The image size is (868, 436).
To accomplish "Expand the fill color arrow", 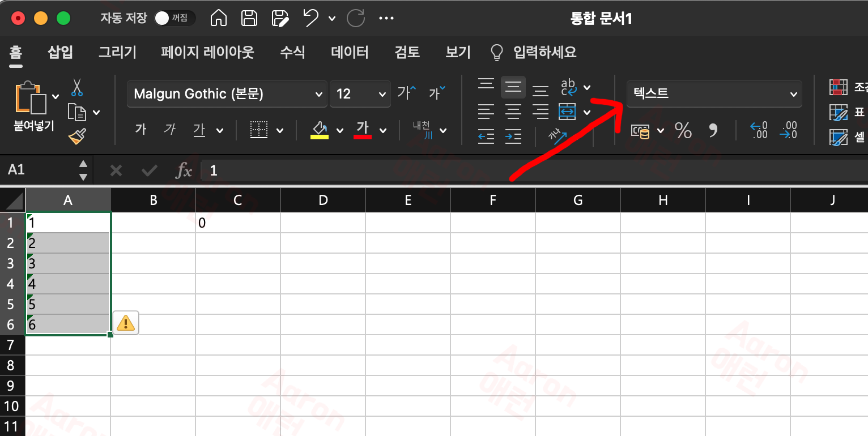I will [340, 131].
